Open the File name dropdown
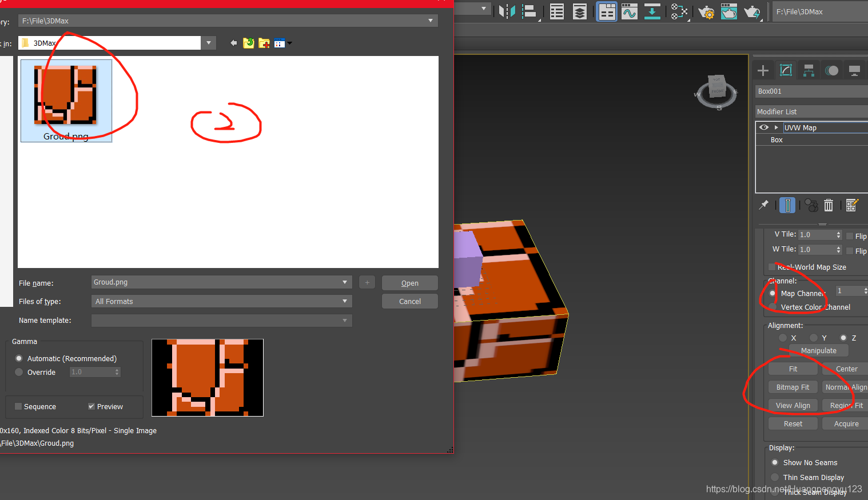Image resolution: width=868 pixels, height=500 pixels. click(x=345, y=282)
